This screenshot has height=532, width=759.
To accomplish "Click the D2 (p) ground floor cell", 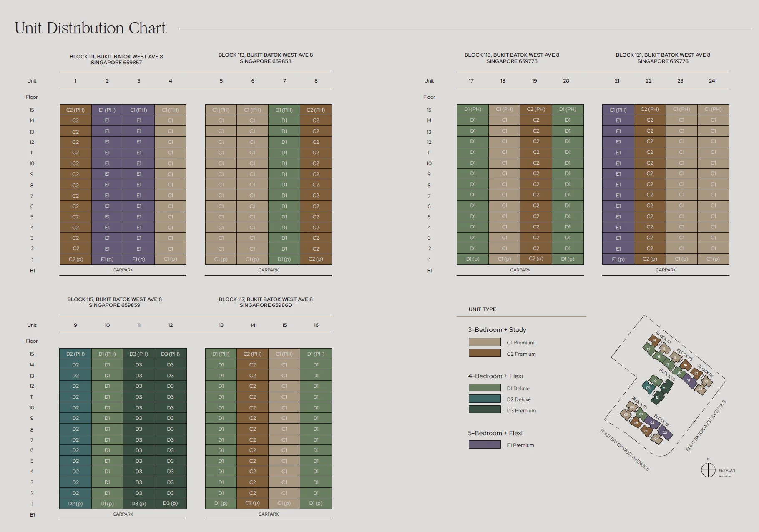I will click(x=75, y=504).
